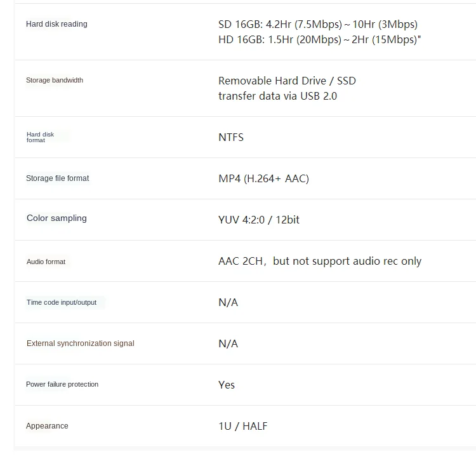Click the N/A value for time code
The height and width of the screenshot is (466, 476).
tap(228, 302)
